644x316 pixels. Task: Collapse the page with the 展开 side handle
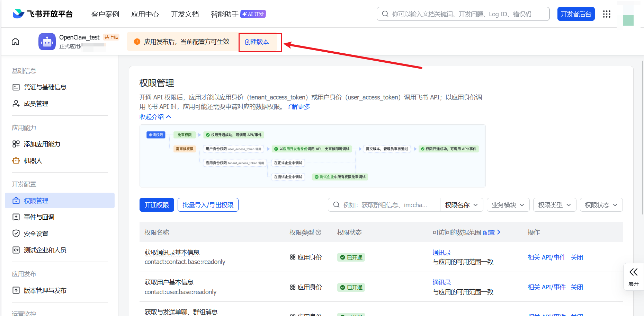click(633, 276)
